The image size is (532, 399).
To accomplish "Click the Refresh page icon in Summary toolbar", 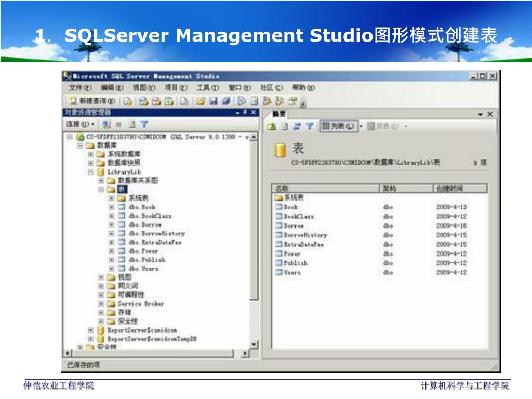I will [285, 127].
